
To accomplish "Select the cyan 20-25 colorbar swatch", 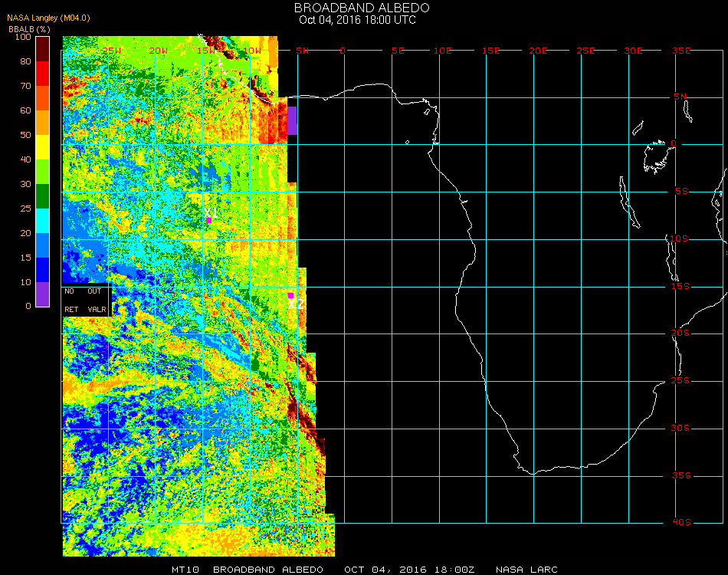I will pyautogui.click(x=43, y=221).
